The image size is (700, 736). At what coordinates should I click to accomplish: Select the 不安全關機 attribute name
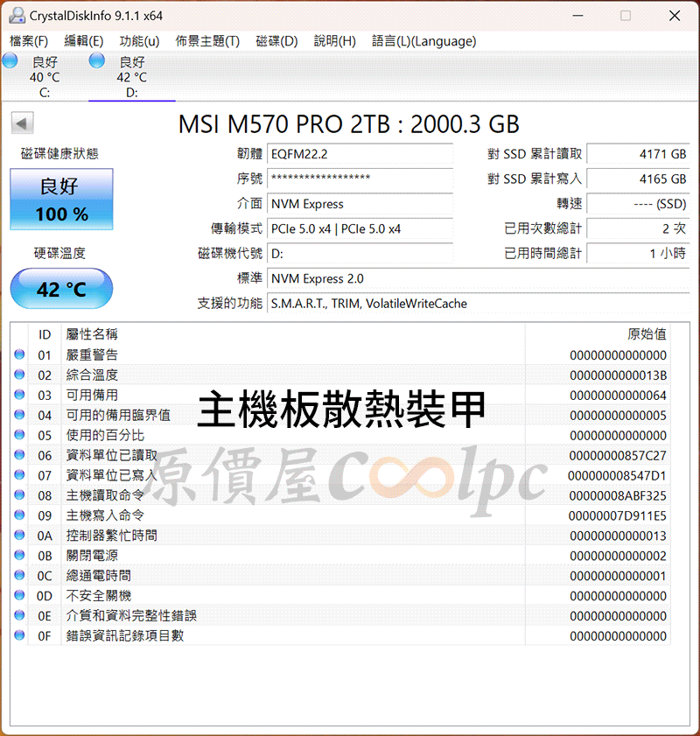click(99, 596)
